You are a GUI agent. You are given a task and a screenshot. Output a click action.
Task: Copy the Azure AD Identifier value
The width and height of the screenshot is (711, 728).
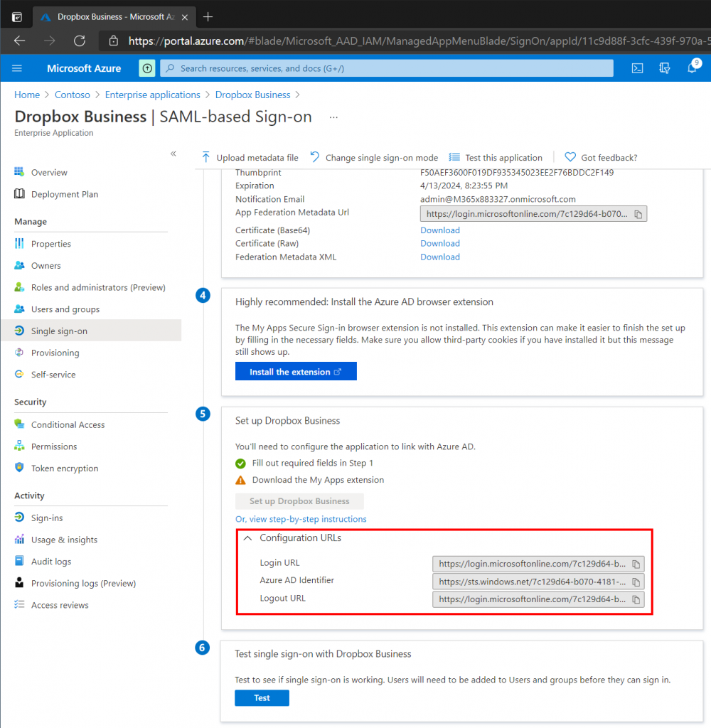click(636, 582)
